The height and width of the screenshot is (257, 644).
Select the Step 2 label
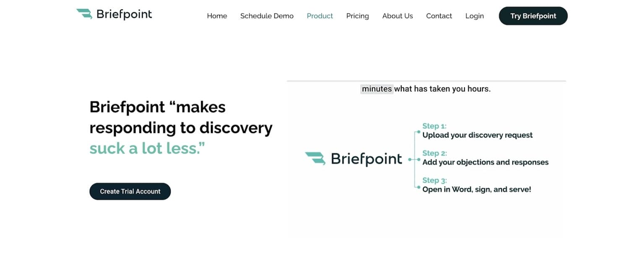coord(435,153)
